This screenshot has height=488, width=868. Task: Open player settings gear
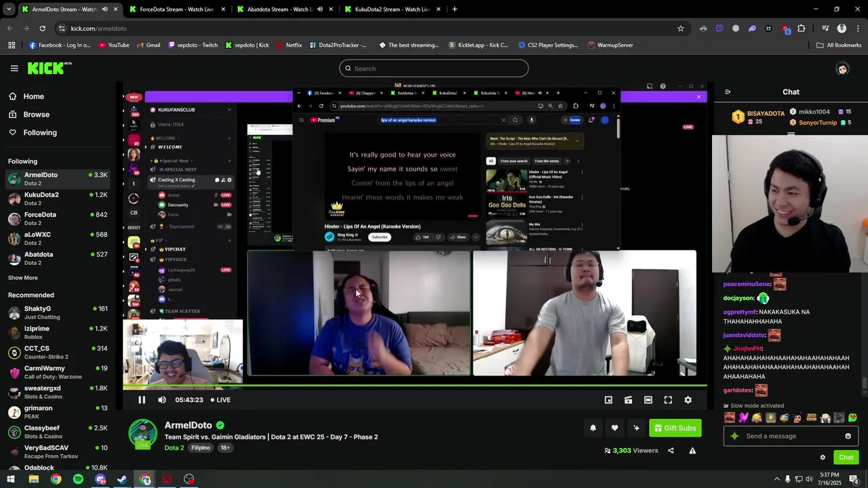688,400
